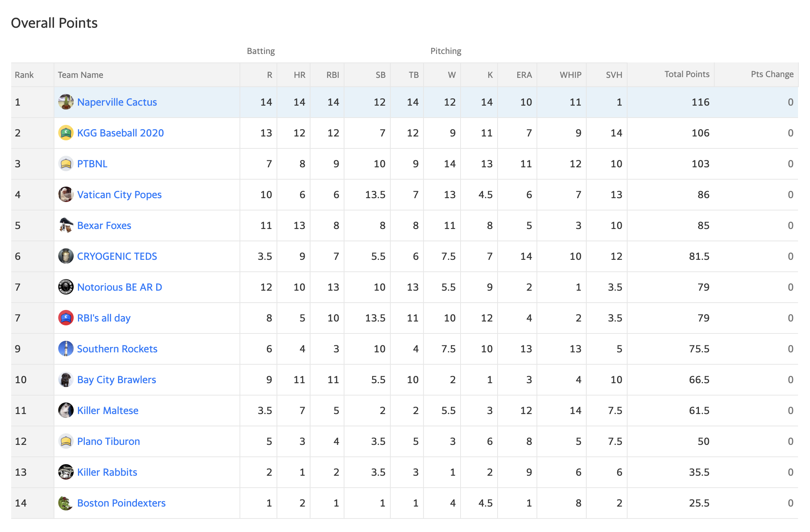Open the Plano Tiburon team link
This screenshot has width=810, height=532.
pos(108,441)
